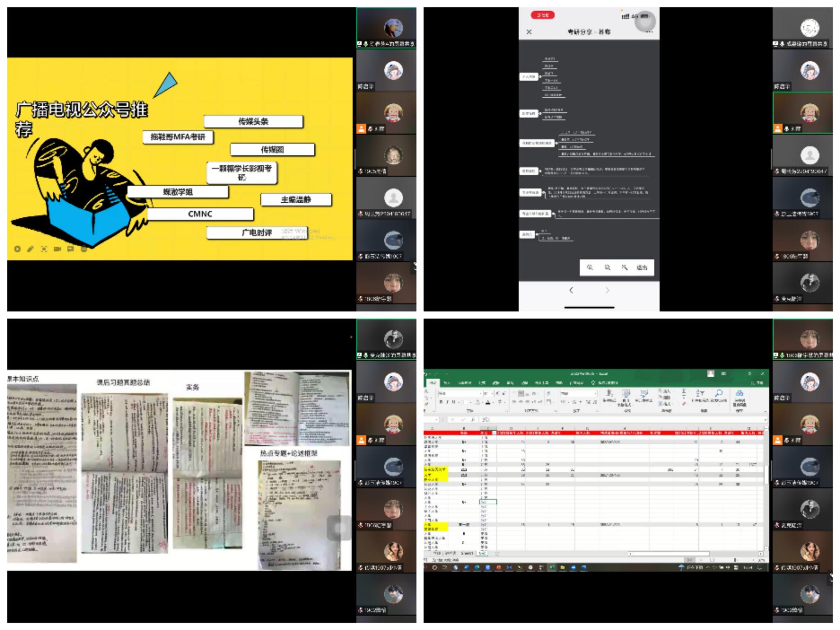Screen dimensions: 840x630
Task: Click the pen annotation icon on the yellow slide
Action: [x=30, y=249]
